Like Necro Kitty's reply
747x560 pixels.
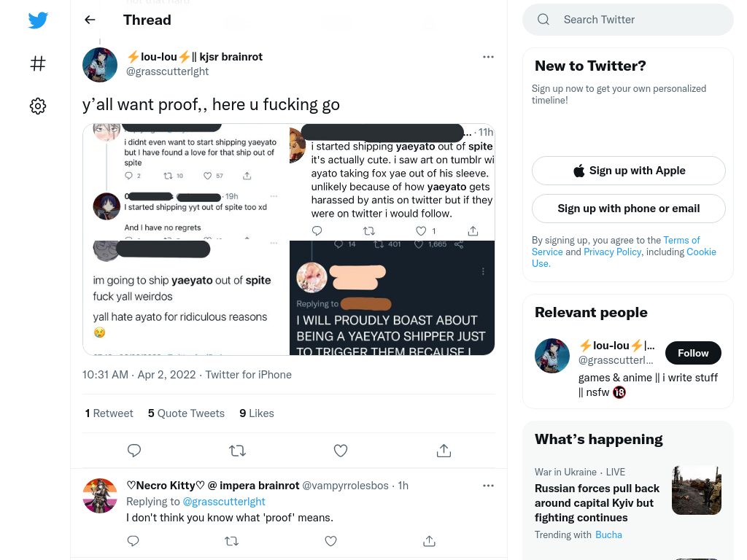(330, 541)
